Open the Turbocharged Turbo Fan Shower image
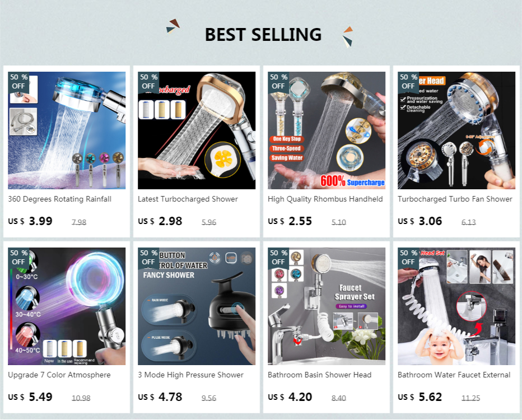Image resolution: width=522 pixels, height=420 pixels. click(456, 130)
